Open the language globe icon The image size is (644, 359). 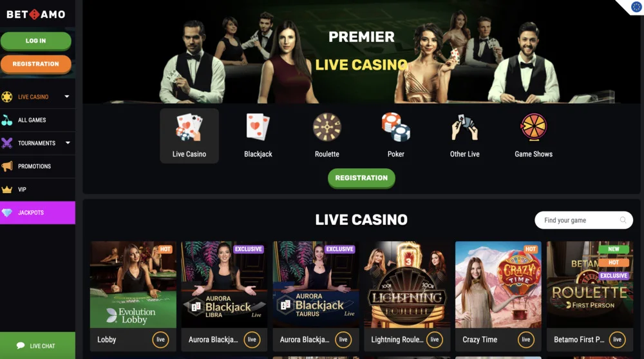636,6
